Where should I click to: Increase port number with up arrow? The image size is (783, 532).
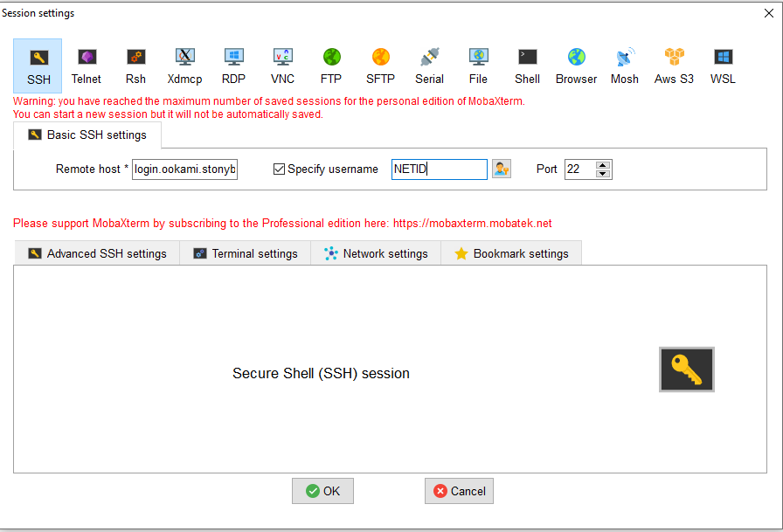(603, 165)
